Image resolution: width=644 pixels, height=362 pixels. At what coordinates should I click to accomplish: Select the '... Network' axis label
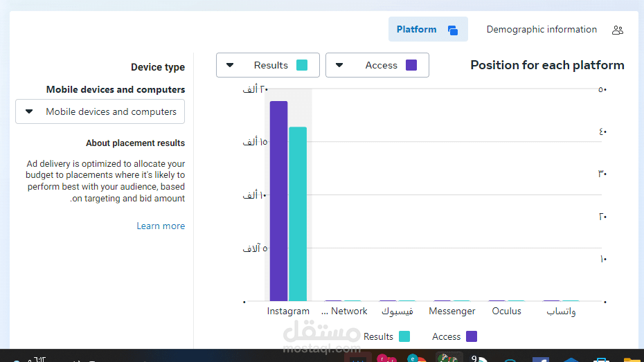point(344,311)
